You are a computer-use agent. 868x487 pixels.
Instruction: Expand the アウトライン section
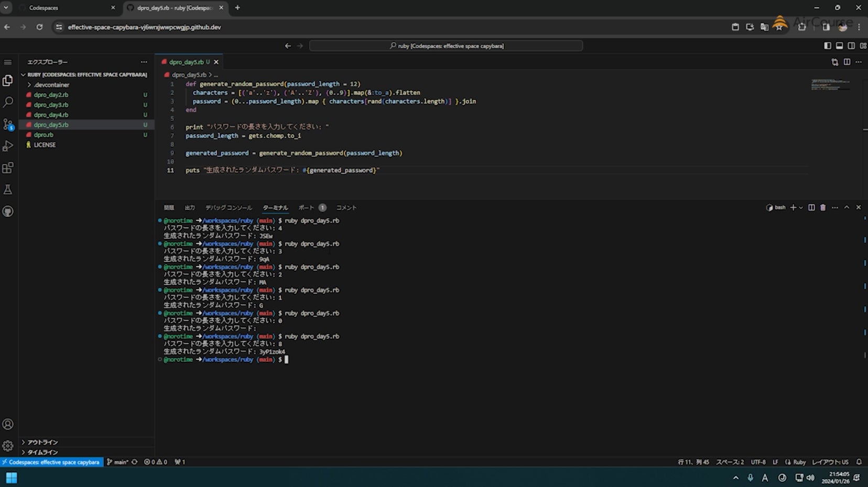tap(42, 442)
